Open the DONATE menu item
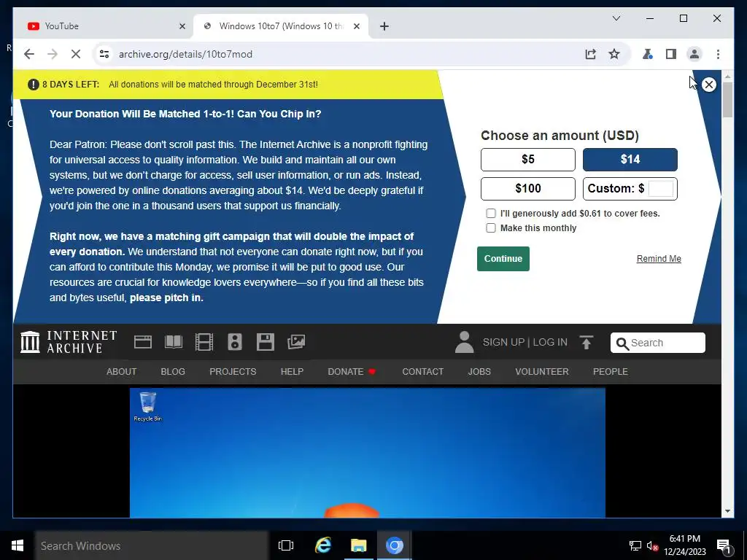Image resolution: width=747 pixels, height=560 pixels. click(x=352, y=371)
